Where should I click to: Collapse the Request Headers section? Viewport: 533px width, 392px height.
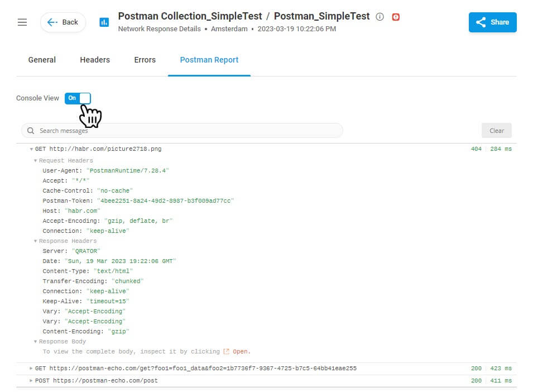click(36, 161)
